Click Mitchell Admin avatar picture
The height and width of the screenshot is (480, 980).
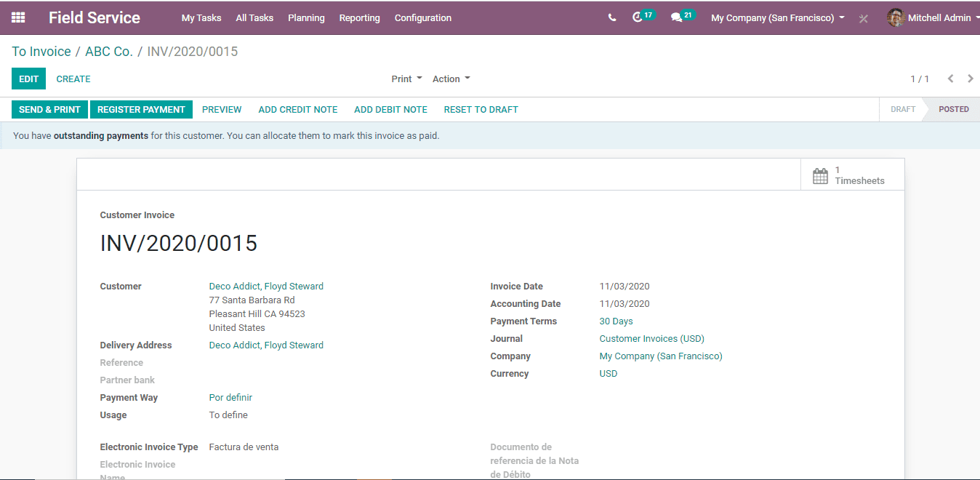(896, 17)
